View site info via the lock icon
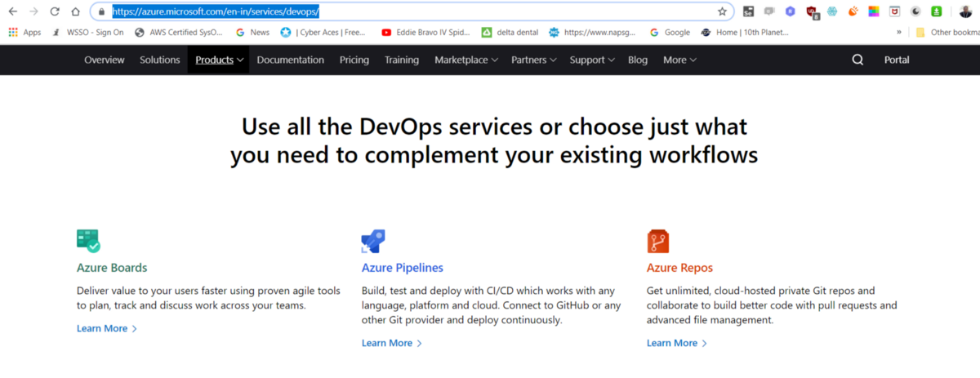This screenshot has height=378, width=980. point(101,11)
